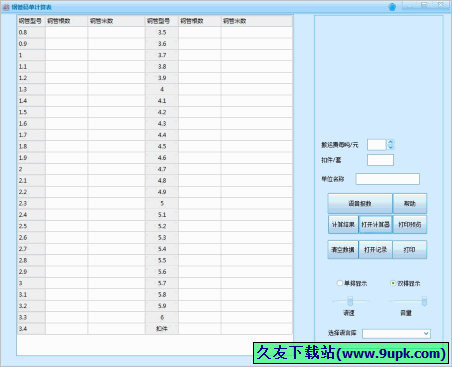Click the 5.3 model row label

(162, 237)
